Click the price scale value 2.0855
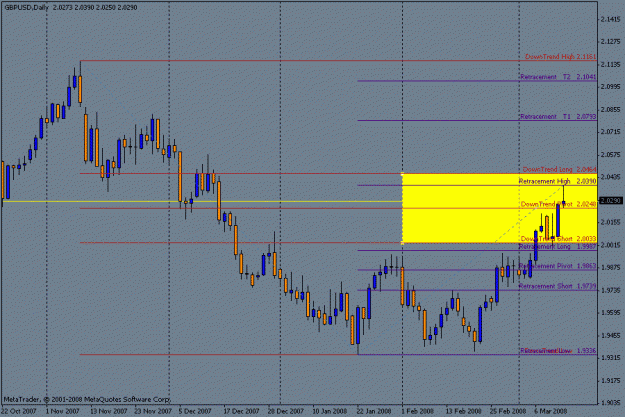 pyautogui.click(x=611, y=109)
